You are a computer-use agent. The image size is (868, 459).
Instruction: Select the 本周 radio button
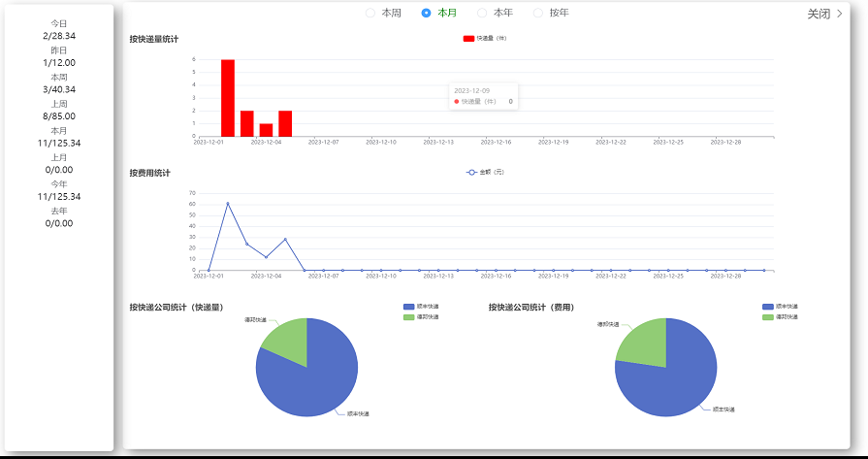point(370,14)
